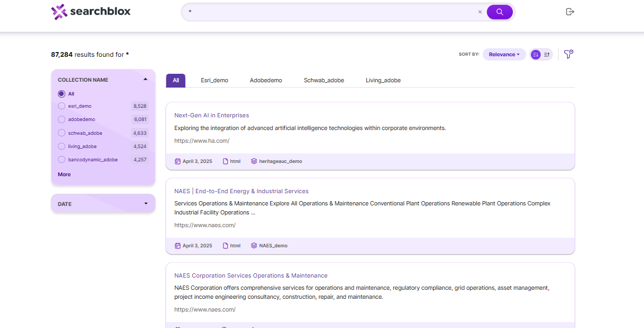Click the SORT BY label

(469, 54)
